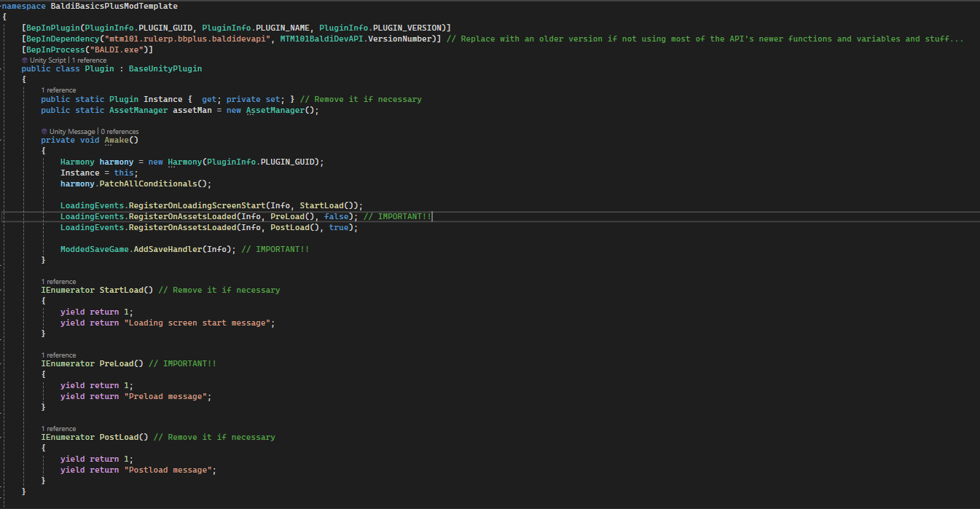Screen dimensions: 980x509
Task: Open reference link above Instance property
Action: [x=58, y=90]
